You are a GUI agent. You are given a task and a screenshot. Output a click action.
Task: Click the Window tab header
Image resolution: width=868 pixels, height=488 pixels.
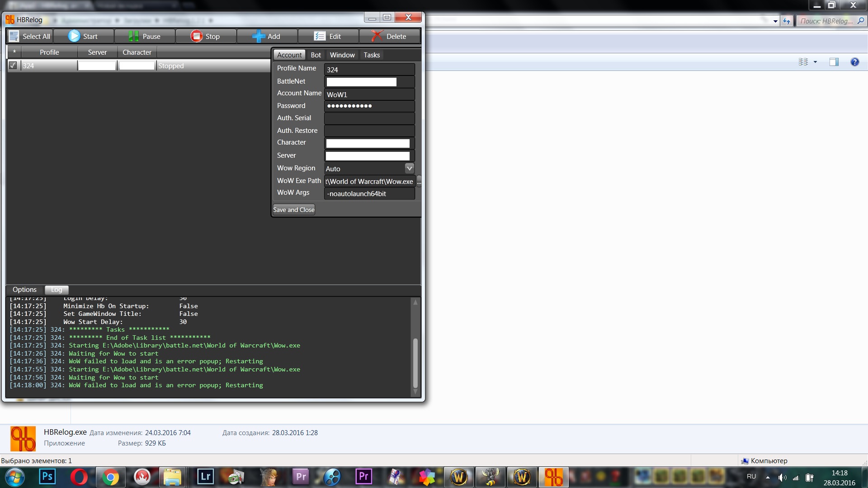point(342,54)
